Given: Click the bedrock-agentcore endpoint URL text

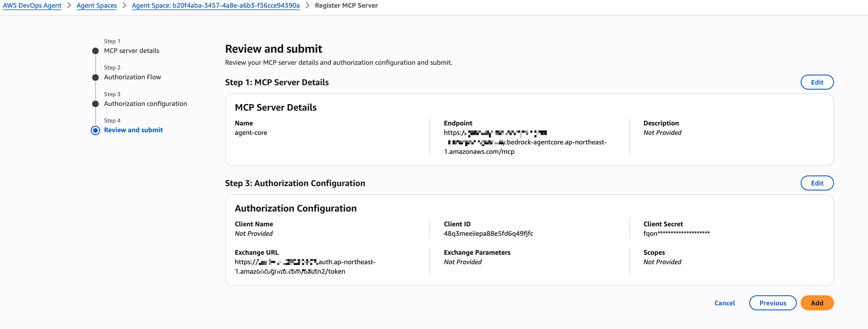Looking at the screenshot, I should point(525,142).
